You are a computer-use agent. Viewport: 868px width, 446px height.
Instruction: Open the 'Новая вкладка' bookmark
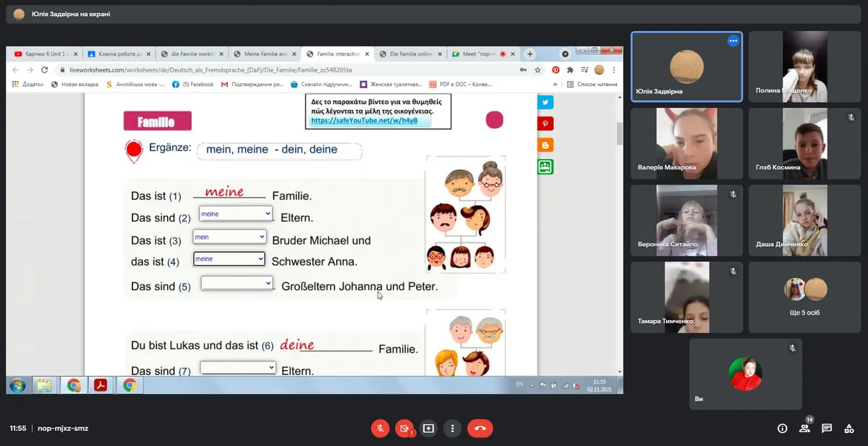[75, 84]
